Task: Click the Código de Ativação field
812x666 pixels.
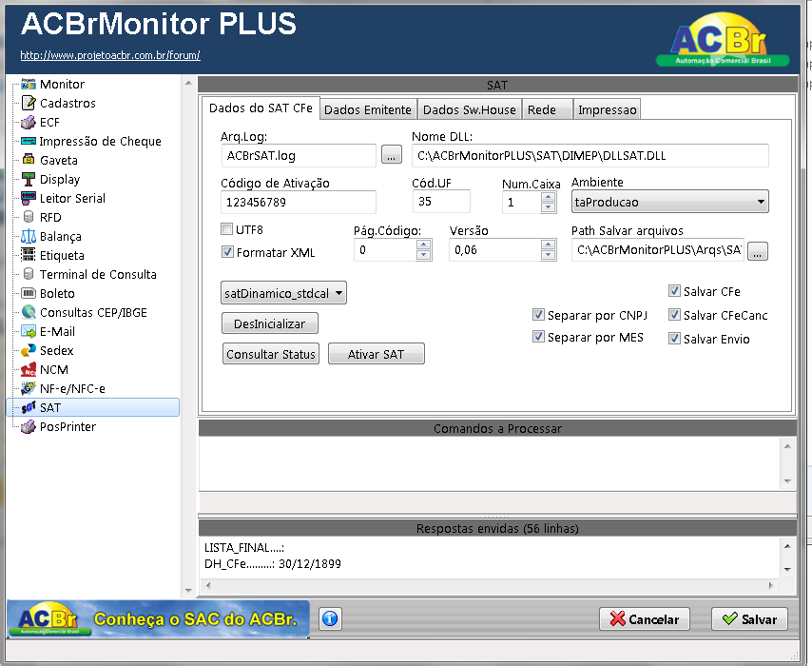Action: 299,202
